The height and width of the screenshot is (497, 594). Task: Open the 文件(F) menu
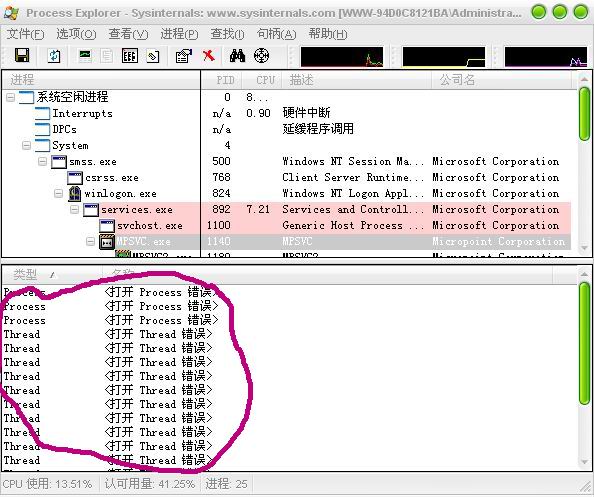(25, 34)
